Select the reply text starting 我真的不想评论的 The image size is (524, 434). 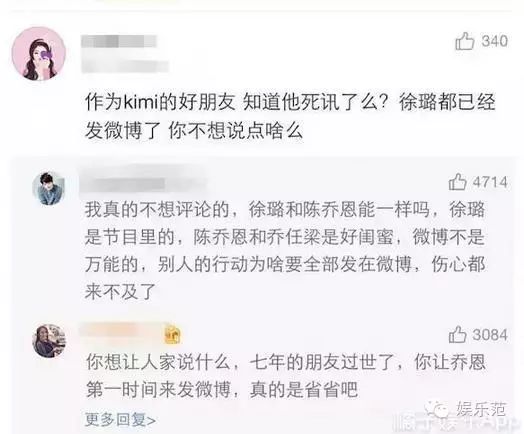(x=285, y=251)
